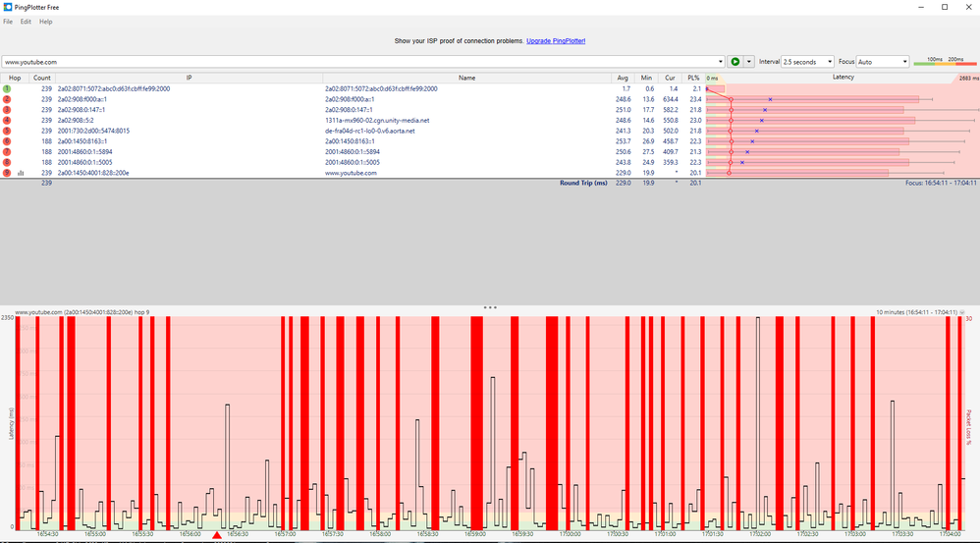
Task: Open the Interval 2.5 seconds dropdown
Action: coord(807,62)
